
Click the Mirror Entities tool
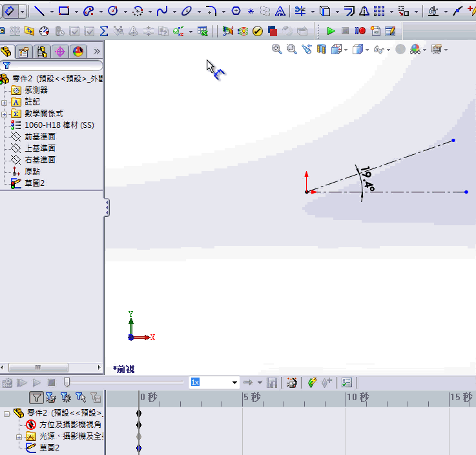tap(364, 11)
